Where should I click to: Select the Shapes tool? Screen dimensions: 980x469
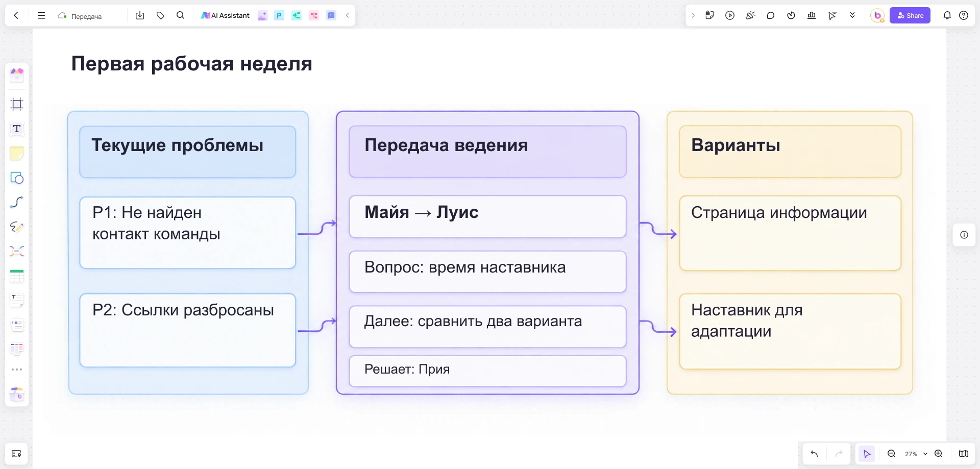pyautogui.click(x=17, y=178)
